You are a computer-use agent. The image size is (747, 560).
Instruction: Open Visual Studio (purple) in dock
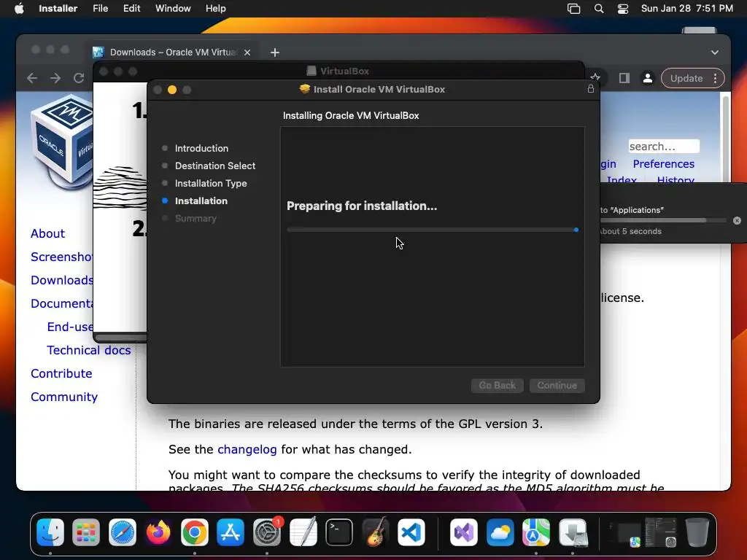pos(464,532)
